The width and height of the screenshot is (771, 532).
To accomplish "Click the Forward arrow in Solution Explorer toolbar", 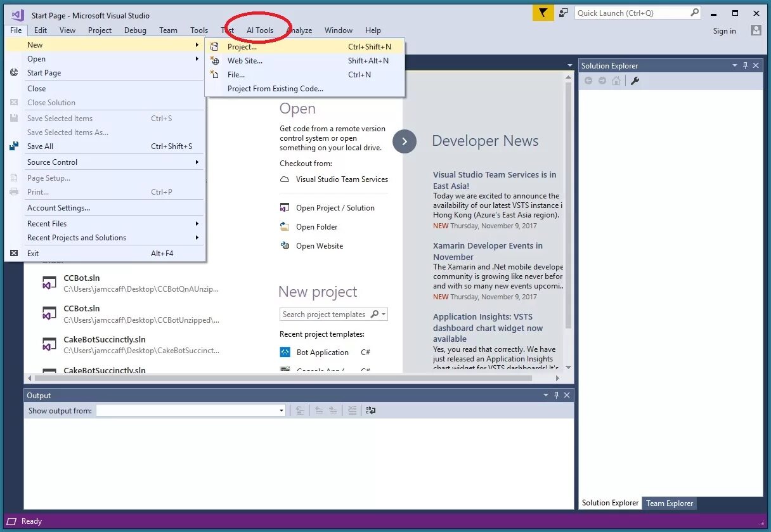I will tap(602, 81).
